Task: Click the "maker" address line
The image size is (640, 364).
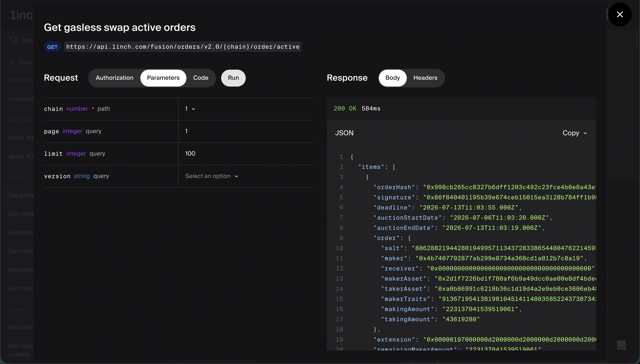Action: (x=484, y=258)
